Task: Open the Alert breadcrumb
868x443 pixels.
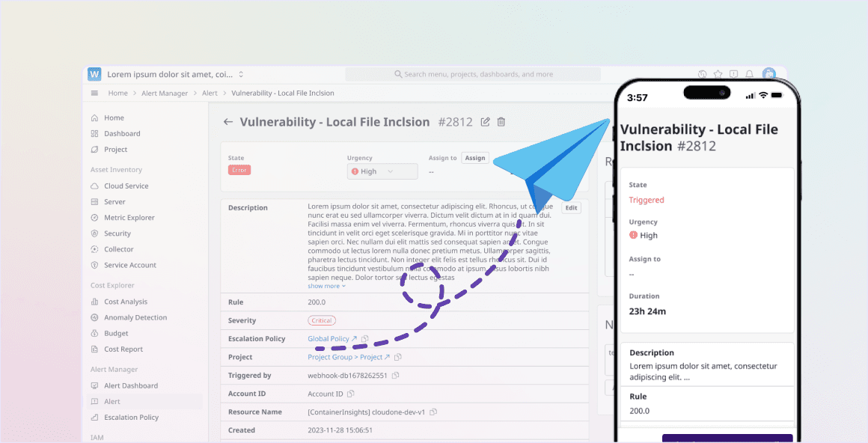Action: tap(210, 93)
